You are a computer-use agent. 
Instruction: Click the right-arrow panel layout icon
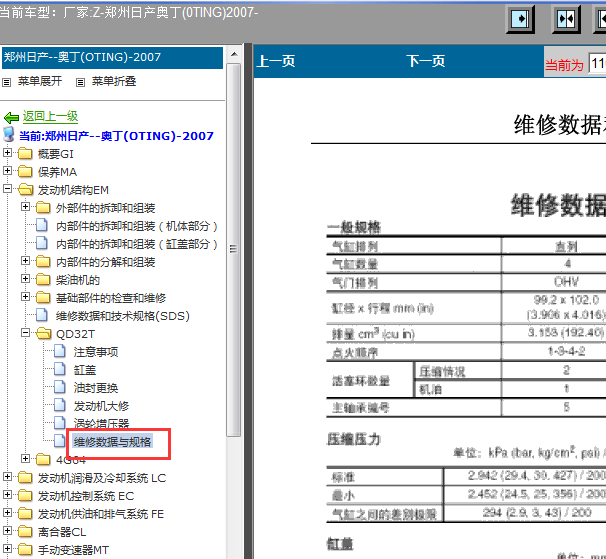(520, 19)
